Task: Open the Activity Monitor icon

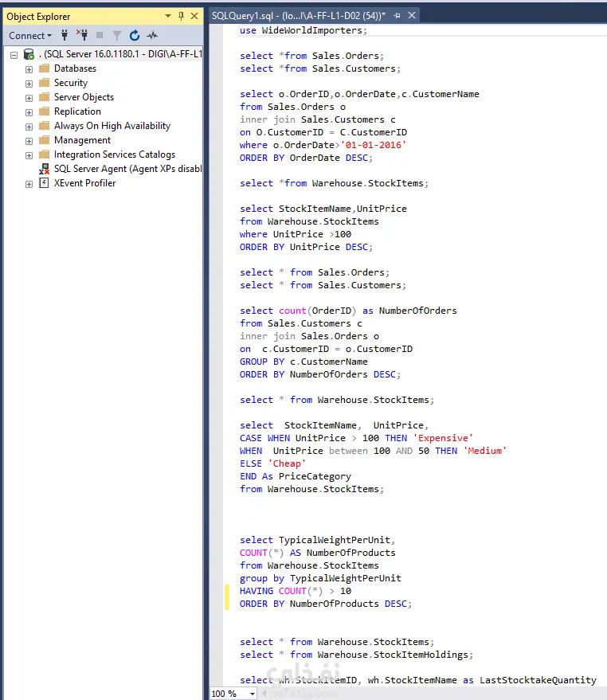Action: [x=152, y=35]
